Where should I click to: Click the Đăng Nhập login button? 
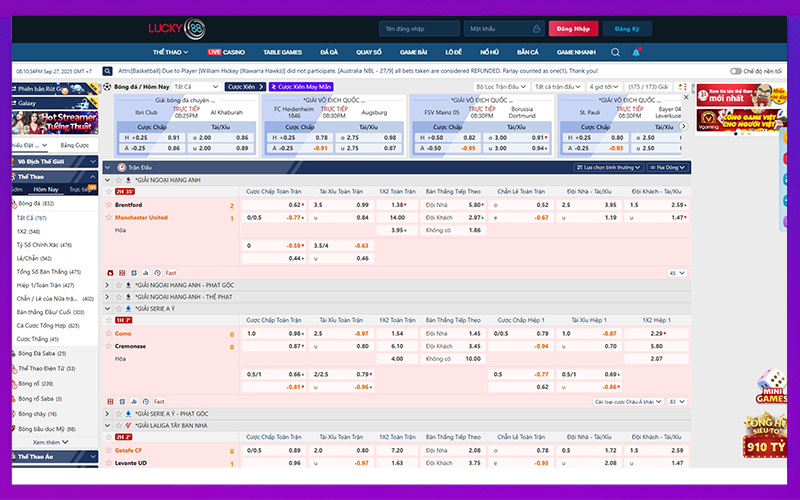578,29
